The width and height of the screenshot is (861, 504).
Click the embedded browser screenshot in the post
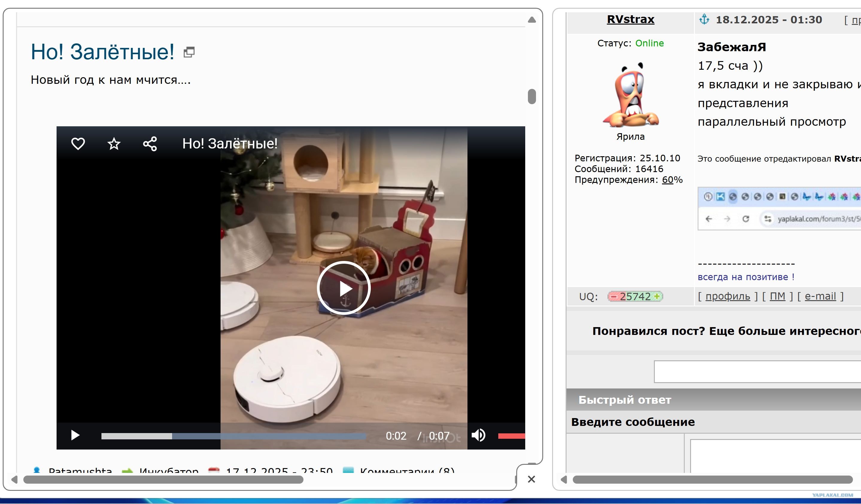[779, 208]
